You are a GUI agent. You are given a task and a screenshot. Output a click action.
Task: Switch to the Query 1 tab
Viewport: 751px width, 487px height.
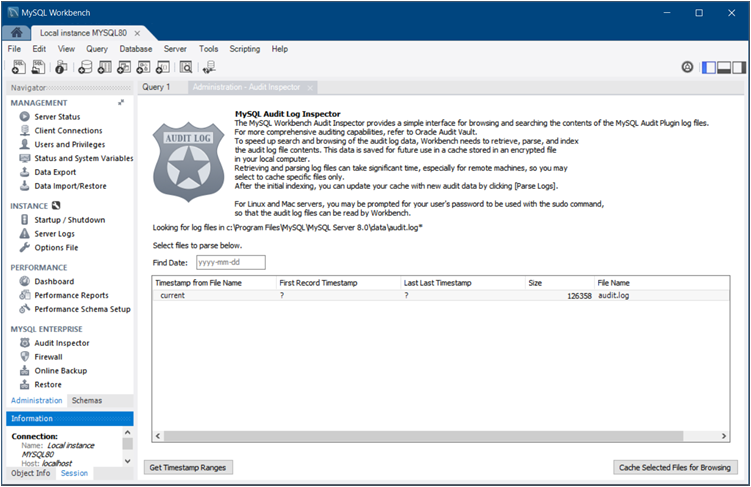156,87
